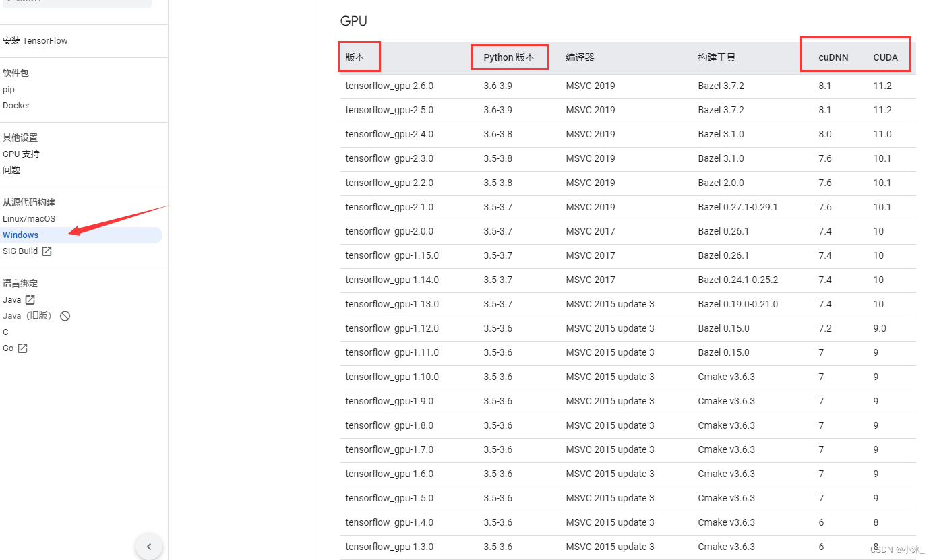Open the Docker sidebar page
The width and height of the screenshot is (935, 560).
[16, 106]
